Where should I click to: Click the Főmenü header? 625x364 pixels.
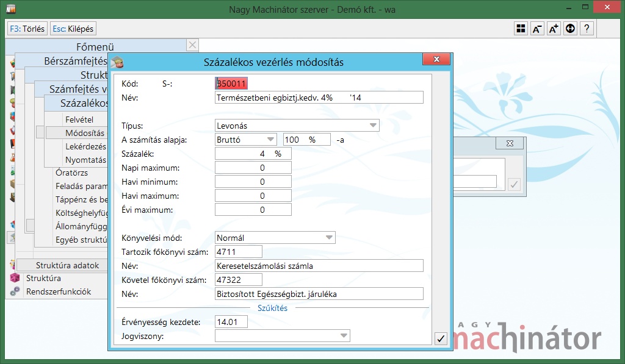pos(96,46)
